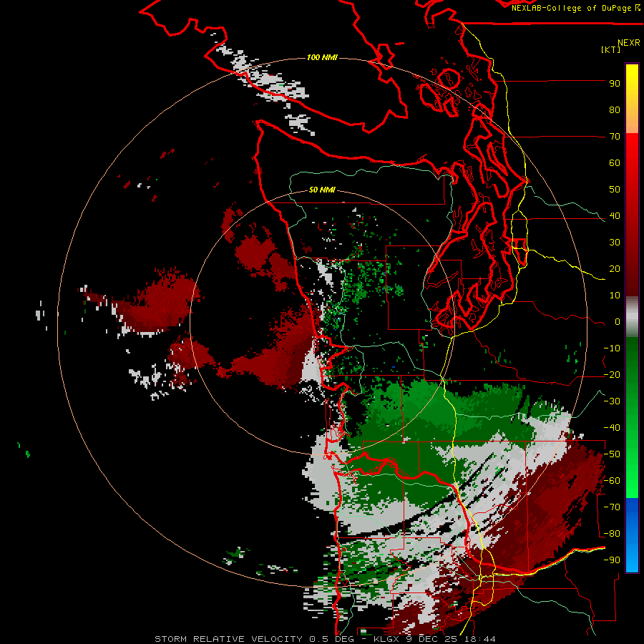This screenshot has height=644, width=644.
Task: Click the 80 value on the velocity scale
Action: [615, 110]
